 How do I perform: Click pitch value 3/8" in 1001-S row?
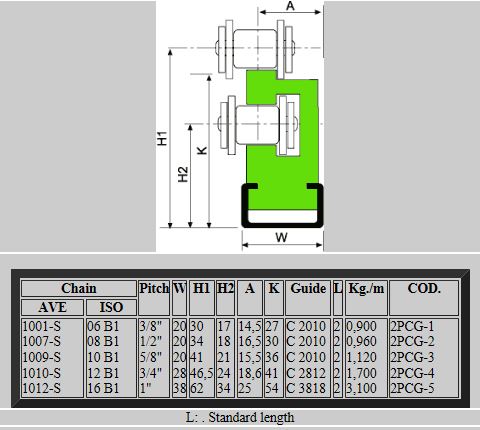tap(151, 326)
